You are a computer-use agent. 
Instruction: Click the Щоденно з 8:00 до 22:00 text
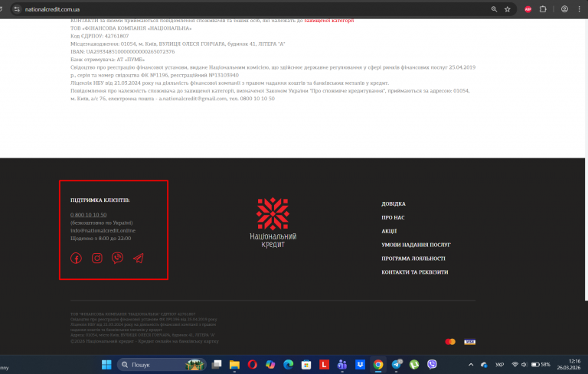[101, 239]
